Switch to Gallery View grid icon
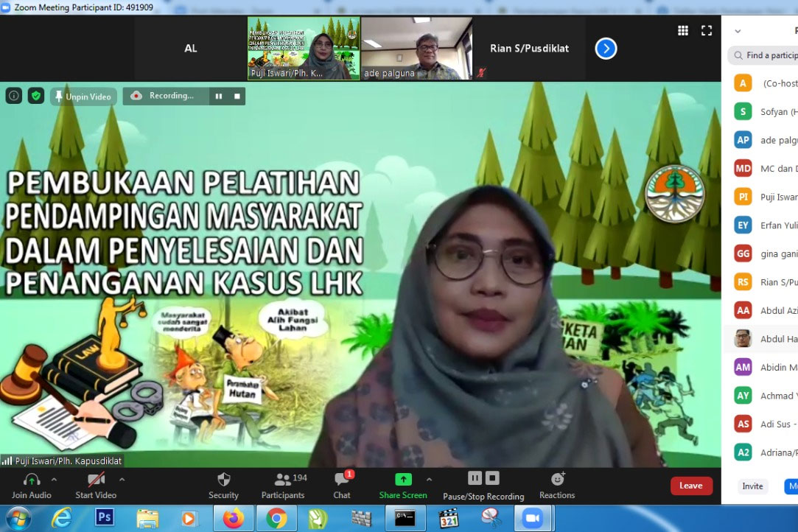The width and height of the screenshot is (798, 532). point(682,30)
